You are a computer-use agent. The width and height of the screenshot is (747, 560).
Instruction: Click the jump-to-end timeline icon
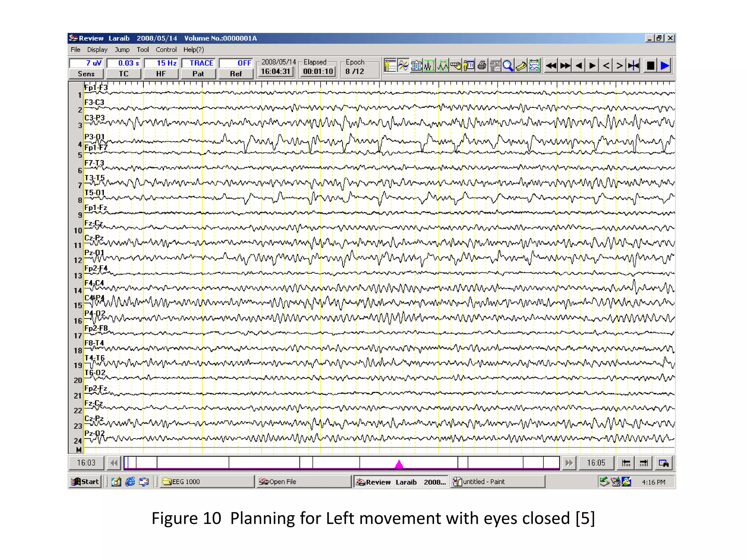644,463
